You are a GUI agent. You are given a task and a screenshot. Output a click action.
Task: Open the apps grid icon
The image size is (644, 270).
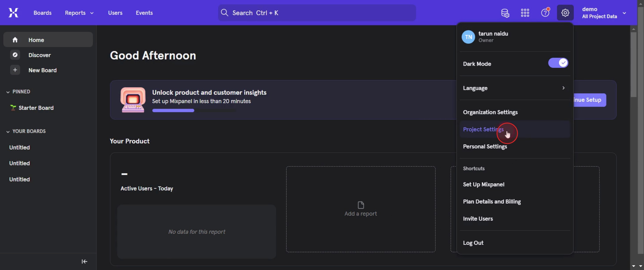[x=525, y=13]
